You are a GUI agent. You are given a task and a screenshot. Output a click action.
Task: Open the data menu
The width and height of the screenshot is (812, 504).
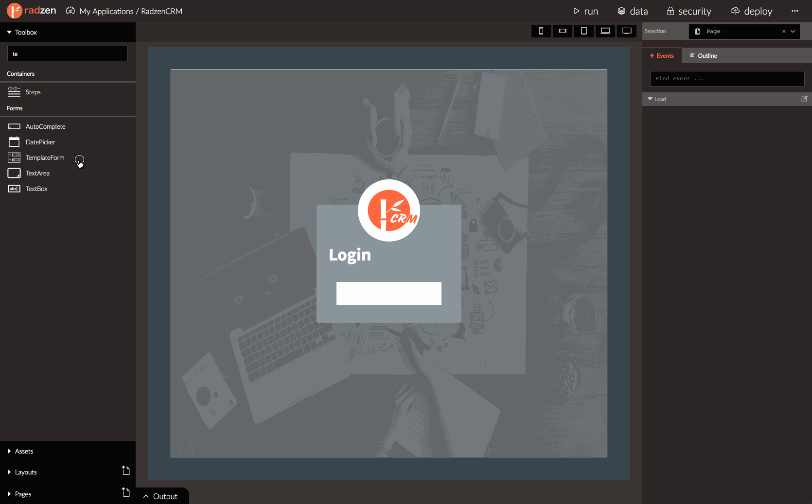point(633,11)
